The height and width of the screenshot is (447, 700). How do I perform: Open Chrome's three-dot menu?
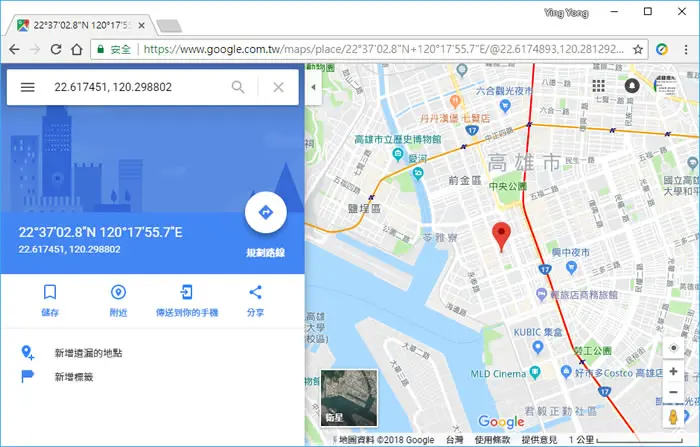[686, 49]
